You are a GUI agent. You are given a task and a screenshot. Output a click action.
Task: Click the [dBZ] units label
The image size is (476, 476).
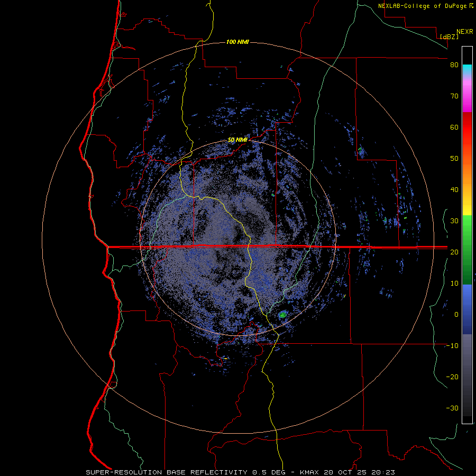coord(449,36)
